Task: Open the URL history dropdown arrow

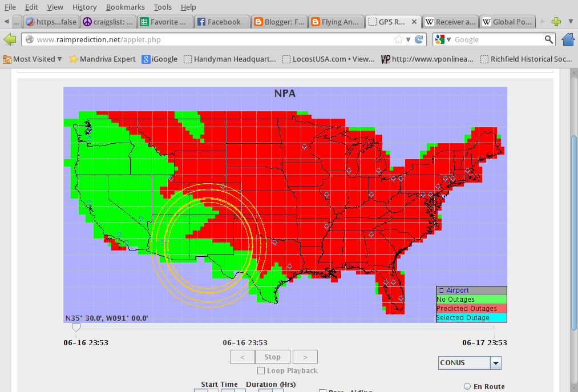Action: [x=408, y=39]
